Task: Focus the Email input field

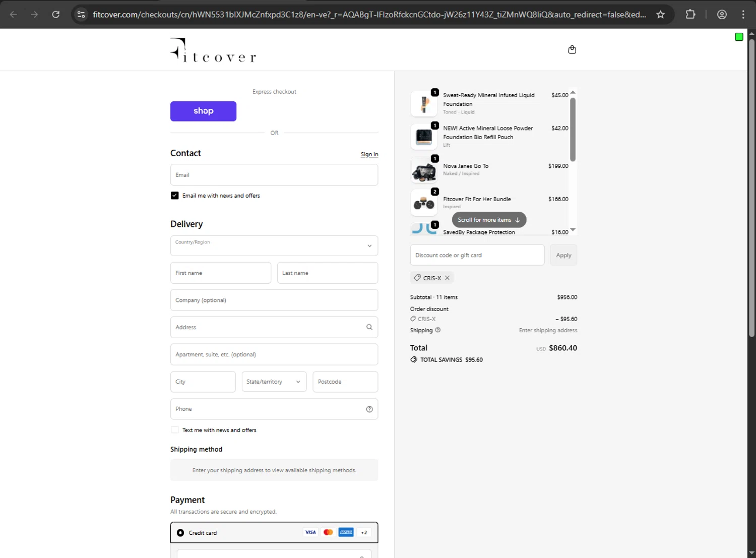Action: (x=274, y=175)
